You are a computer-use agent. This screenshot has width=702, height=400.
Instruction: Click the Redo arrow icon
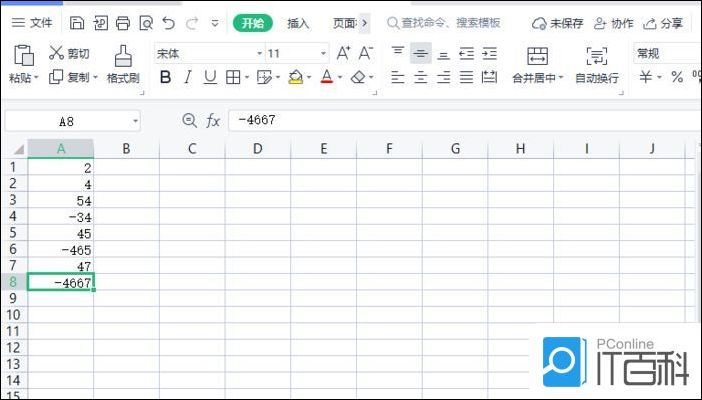tap(192, 23)
